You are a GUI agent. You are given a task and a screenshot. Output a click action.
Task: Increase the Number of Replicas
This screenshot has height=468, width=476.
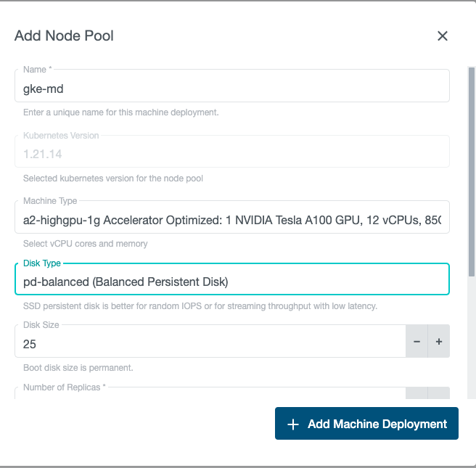point(439,394)
